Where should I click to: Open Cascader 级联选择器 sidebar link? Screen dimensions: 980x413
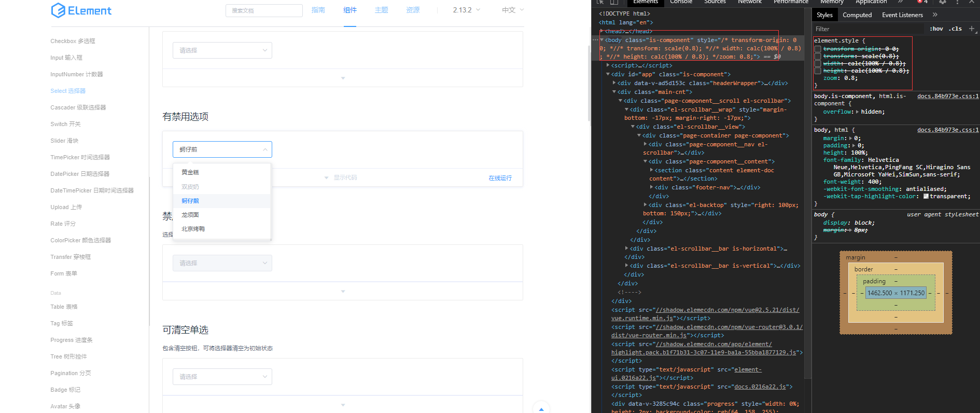point(78,107)
